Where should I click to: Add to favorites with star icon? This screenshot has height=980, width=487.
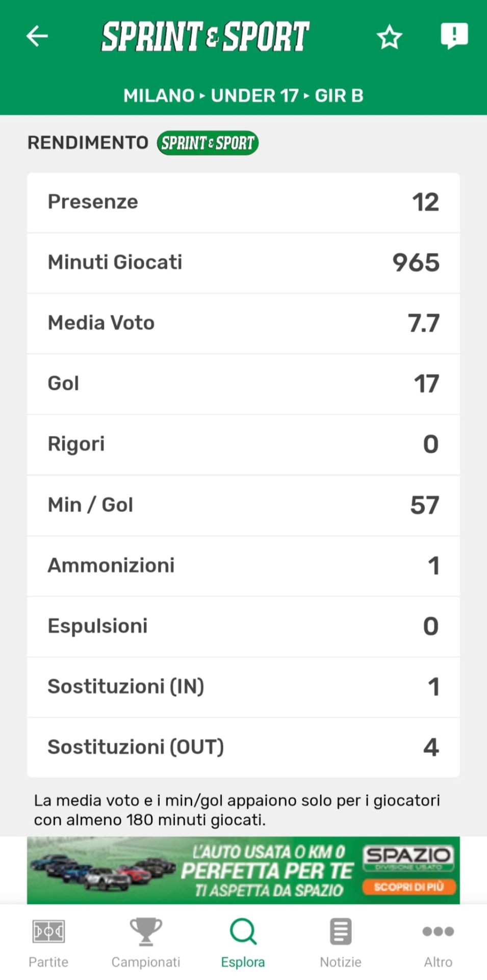click(390, 37)
